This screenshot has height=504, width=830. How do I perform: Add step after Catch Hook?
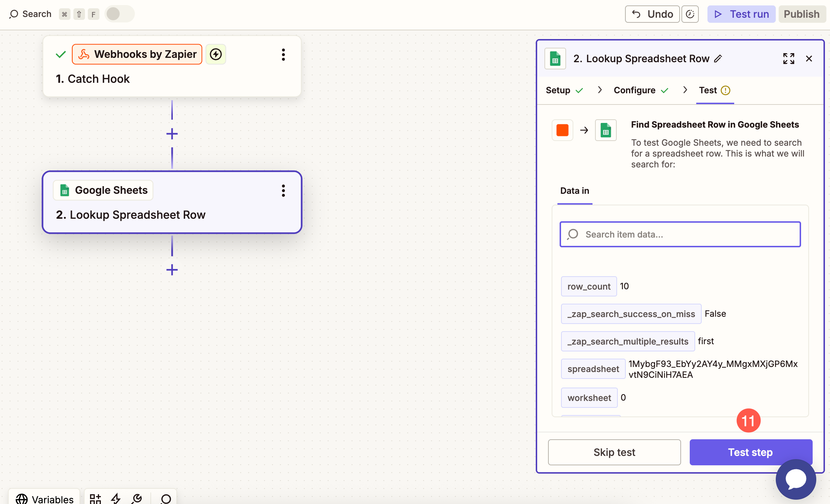point(172,134)
